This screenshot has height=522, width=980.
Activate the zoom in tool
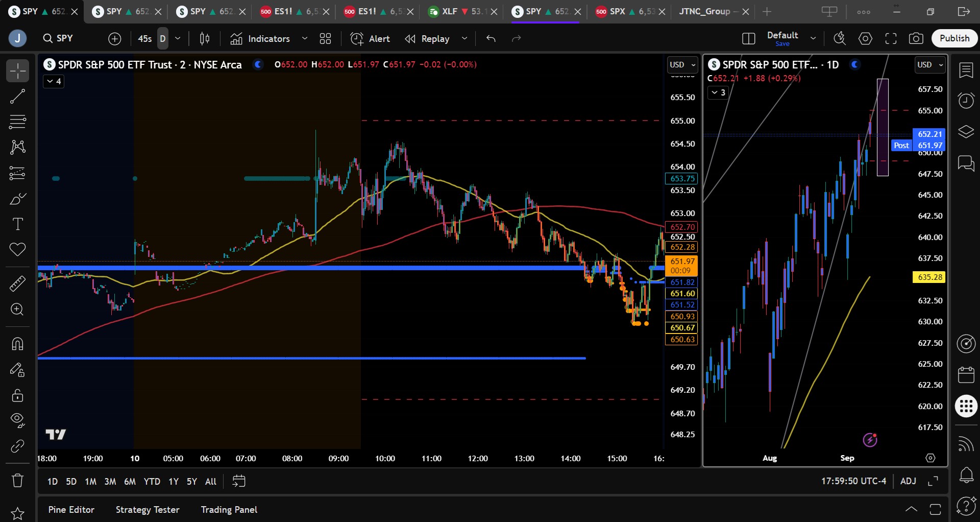tap(17, 310)
